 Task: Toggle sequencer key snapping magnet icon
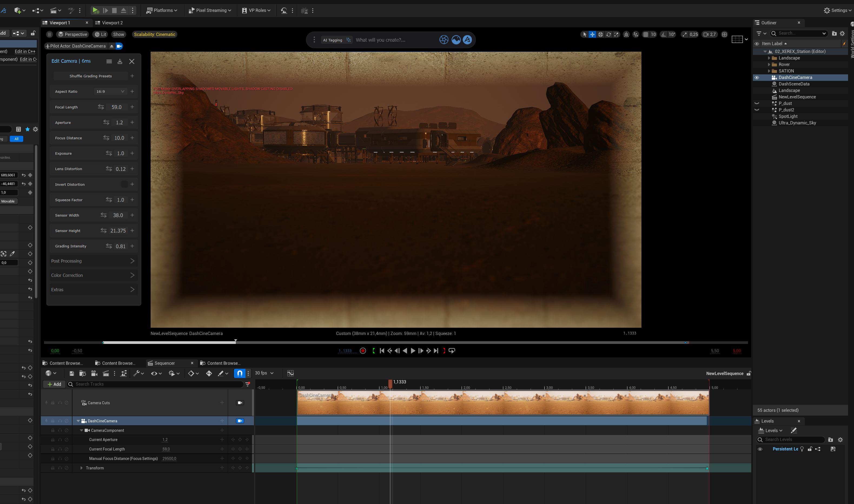(x=240, y=373)
